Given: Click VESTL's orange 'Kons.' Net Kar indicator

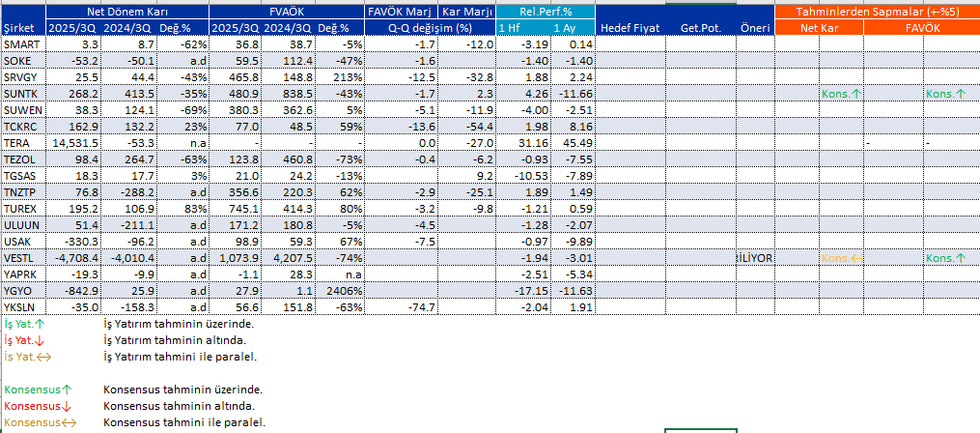Looking at the screenshot, I should pos(841,258).
